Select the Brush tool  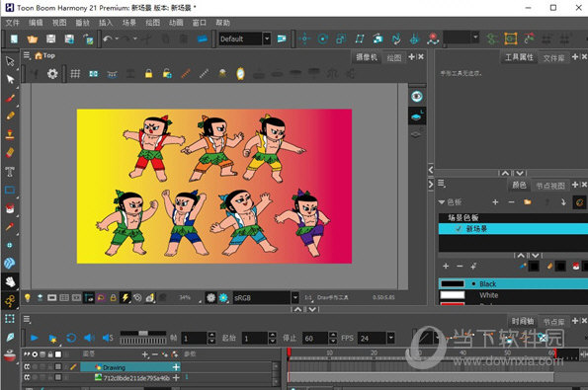tap(10, 98)
